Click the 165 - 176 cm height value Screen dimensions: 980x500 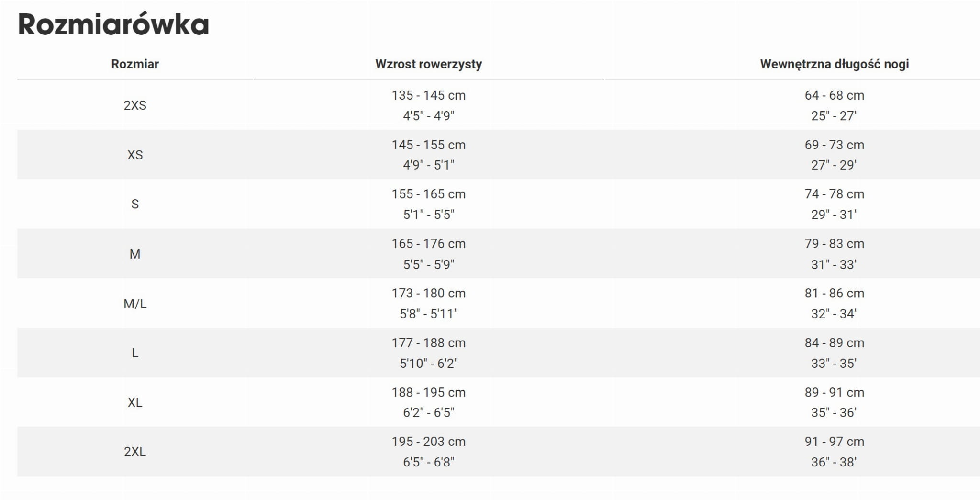(428, 244)
